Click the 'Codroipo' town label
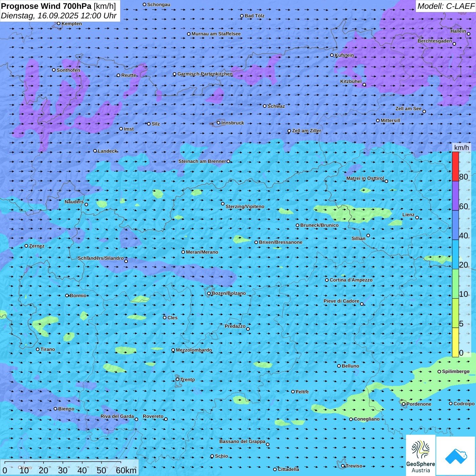This screenshot has height=476, width=476. tap(464, 404)
